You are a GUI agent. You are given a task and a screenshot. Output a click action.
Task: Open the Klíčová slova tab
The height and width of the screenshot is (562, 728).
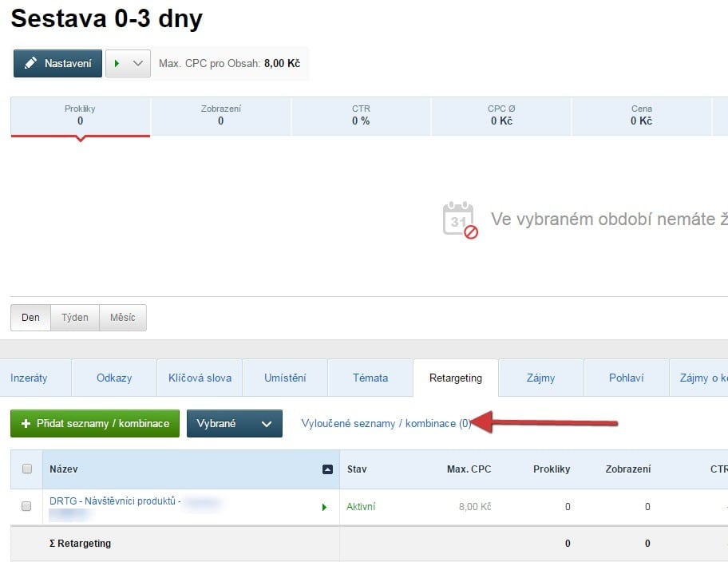(200, 378)
